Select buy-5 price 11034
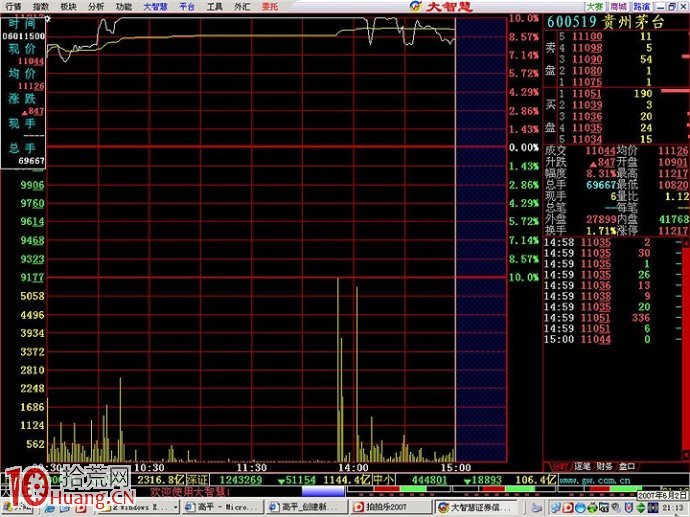Image resolution: width=690 pixels, height=517 pixels. [587, 139]
